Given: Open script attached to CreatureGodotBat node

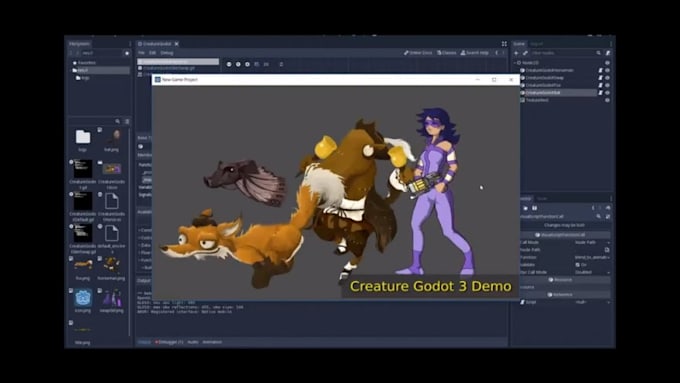Looking at the screenshot, I should click(x=601, y=92).
